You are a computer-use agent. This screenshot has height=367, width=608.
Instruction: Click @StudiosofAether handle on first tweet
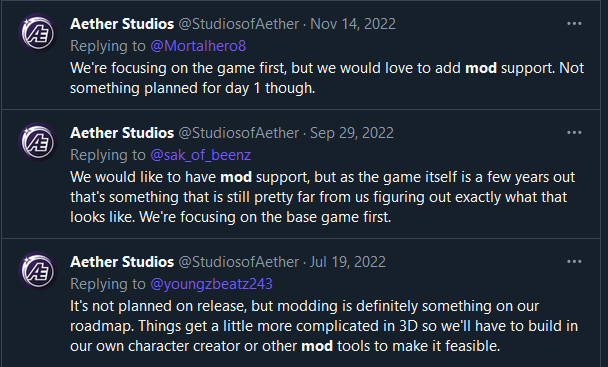click(x=238, y=24)
